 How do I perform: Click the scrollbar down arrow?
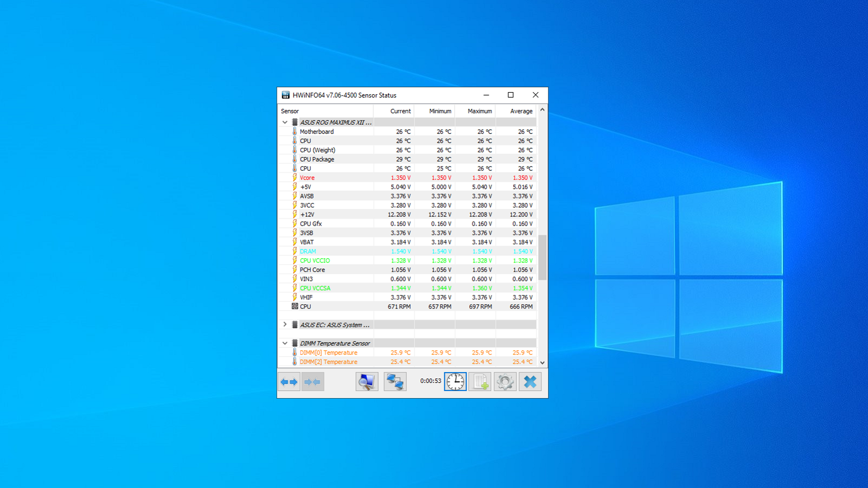tap(542, 363)
